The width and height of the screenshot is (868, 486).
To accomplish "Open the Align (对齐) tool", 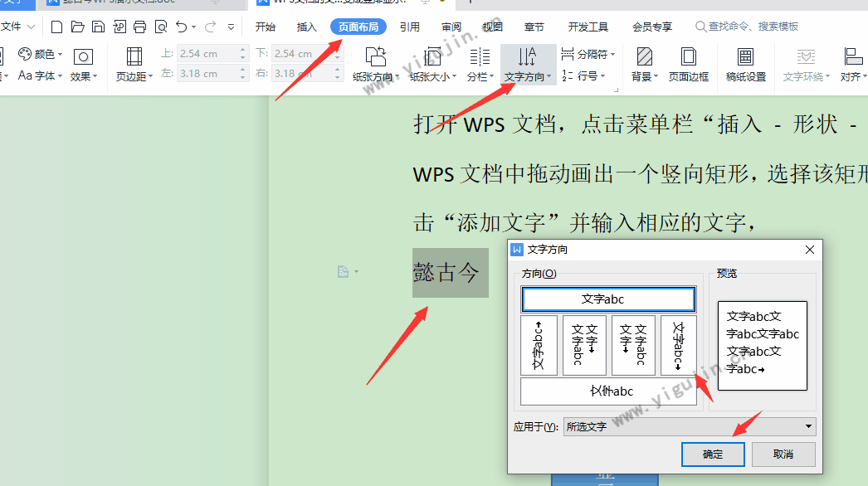I will point(853,65).
